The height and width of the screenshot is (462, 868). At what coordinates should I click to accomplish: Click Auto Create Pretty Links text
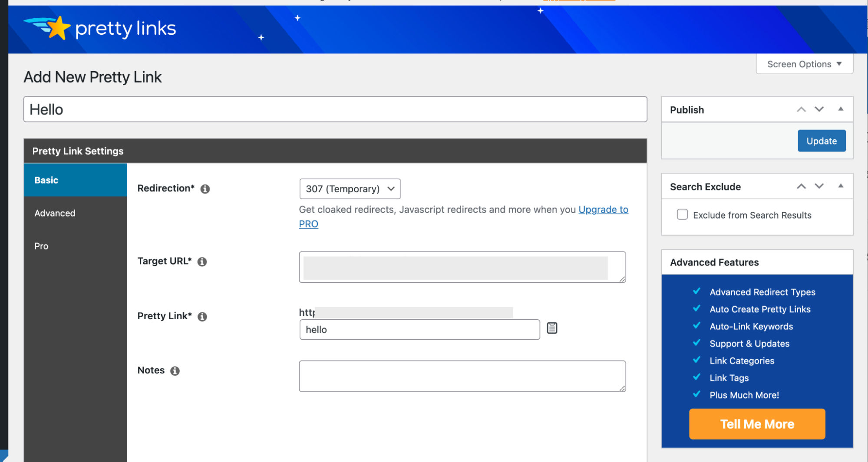760,309
